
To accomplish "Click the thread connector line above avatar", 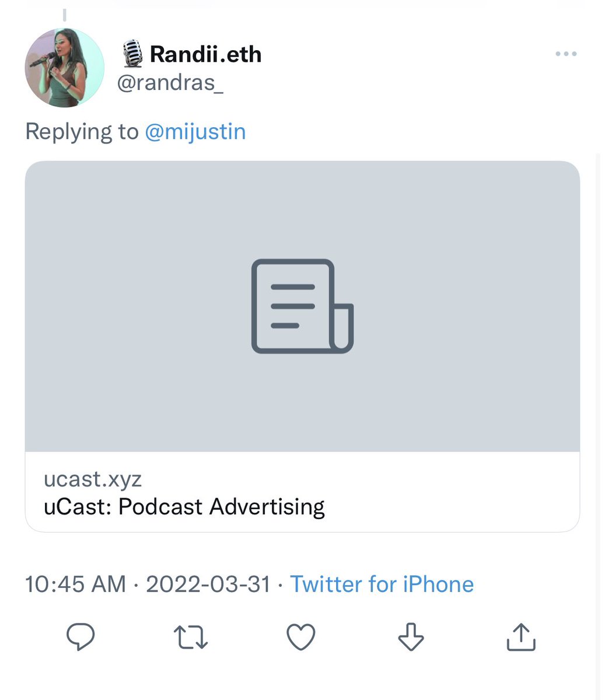I will (x=64, y=14).
